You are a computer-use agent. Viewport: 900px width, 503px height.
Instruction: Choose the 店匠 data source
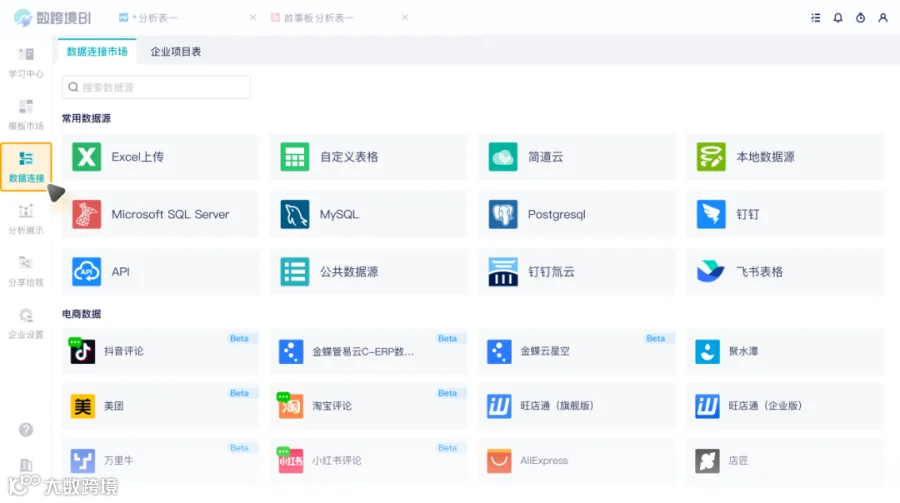coord(785,461)
